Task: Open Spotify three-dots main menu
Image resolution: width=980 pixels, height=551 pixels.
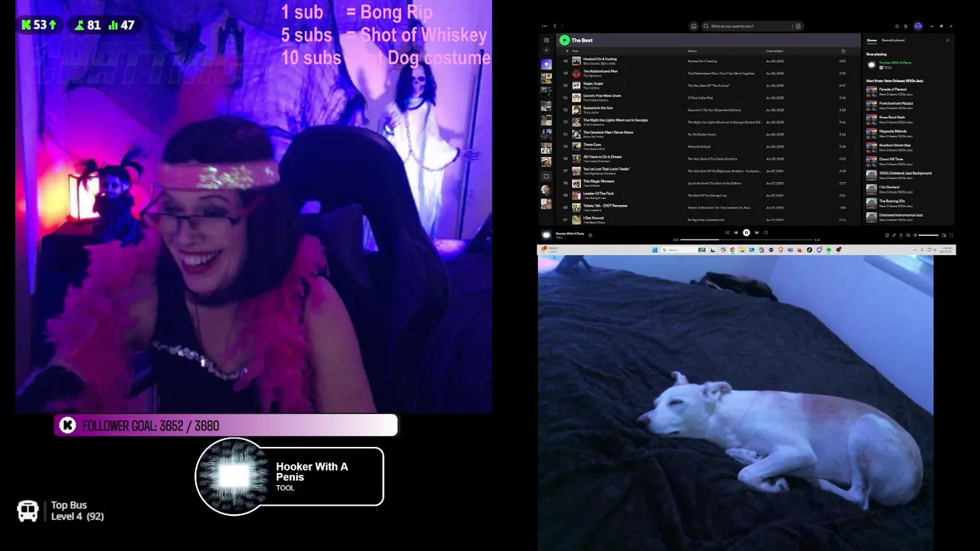Action: (x=544, y=26)
